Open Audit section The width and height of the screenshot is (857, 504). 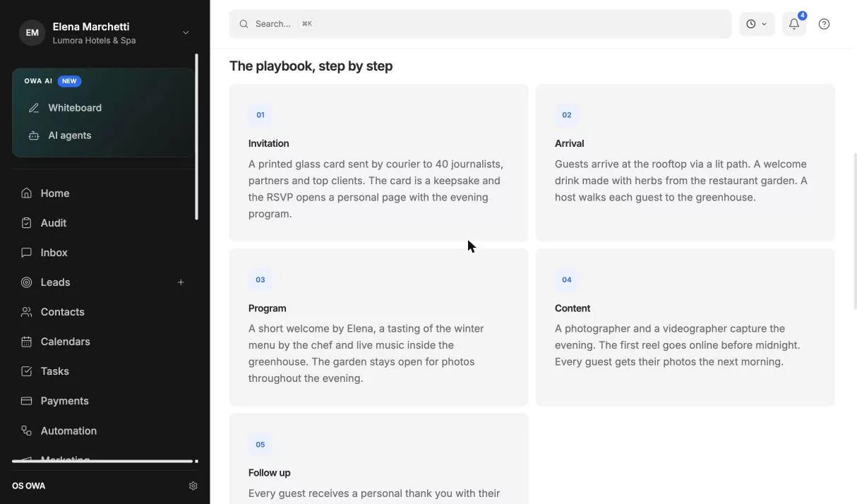(54, 223)
